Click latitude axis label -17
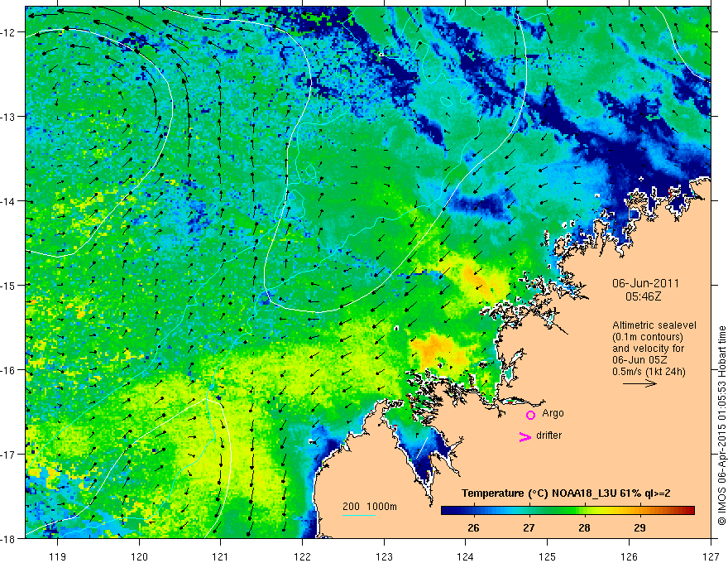The image size is (728, 563). point(7,454)
